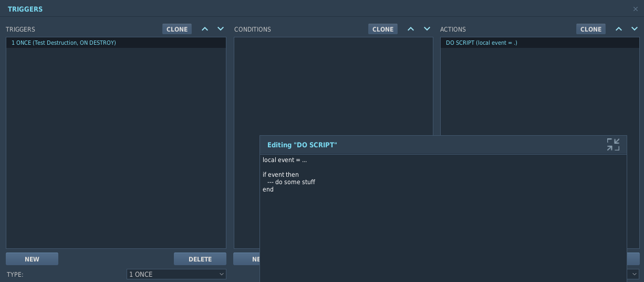Select the 'DO SCRIPT (local event = .)' action
The image size is (644, 282).
coord(540,43)
